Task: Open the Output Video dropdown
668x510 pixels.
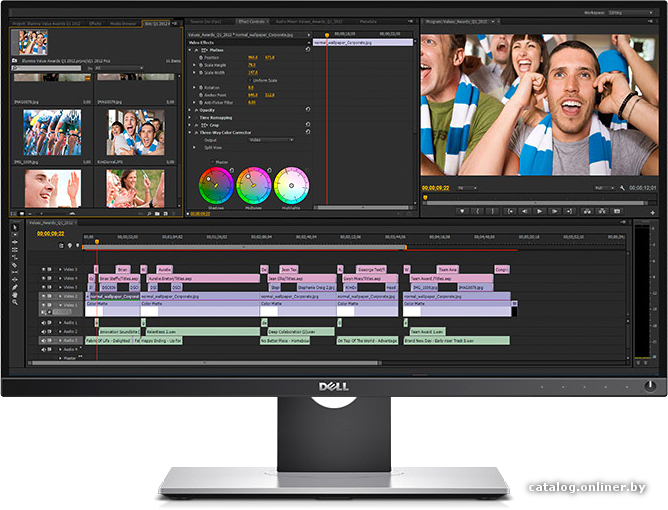Action: (x=271, y=140)
